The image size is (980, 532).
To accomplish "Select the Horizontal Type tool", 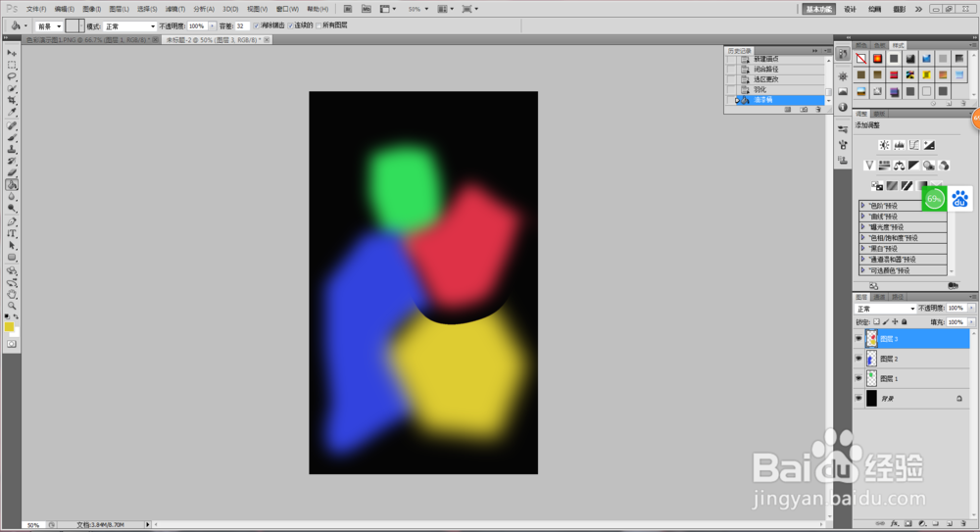I will pos(11,234).
